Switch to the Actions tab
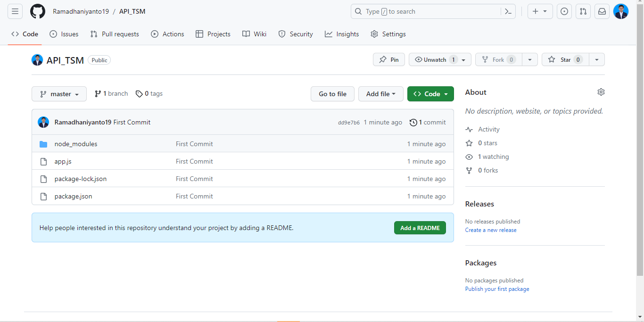The height and width of the screenshot is (322, 644). (x=167, y=34)
